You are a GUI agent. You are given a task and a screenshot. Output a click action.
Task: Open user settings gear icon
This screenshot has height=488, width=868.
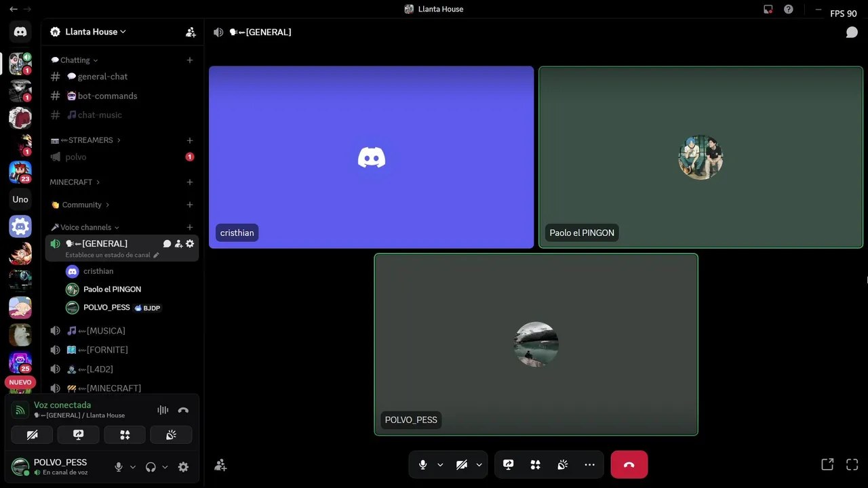click(183, 467)
